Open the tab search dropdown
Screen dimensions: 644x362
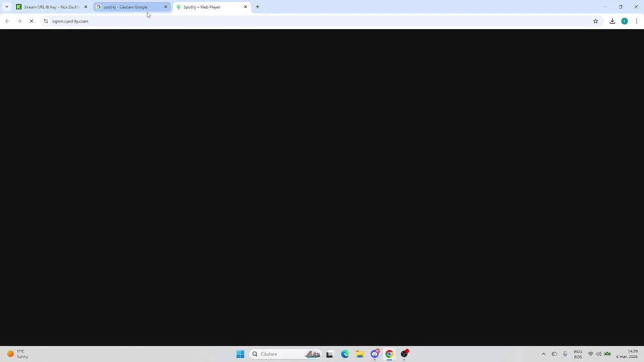[x=7, y=7]
